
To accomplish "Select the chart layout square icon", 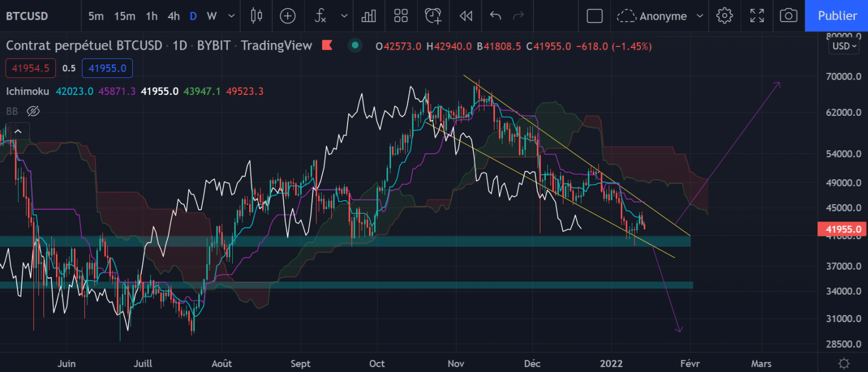I will coord(594,16).
